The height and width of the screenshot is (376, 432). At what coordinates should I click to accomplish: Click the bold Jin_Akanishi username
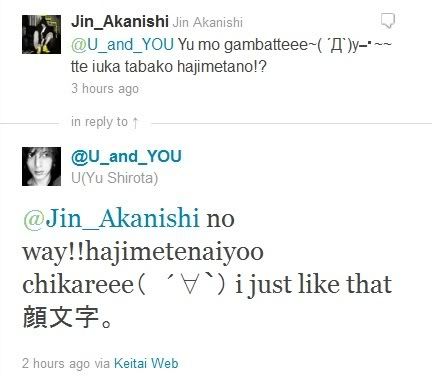[120, 22]
